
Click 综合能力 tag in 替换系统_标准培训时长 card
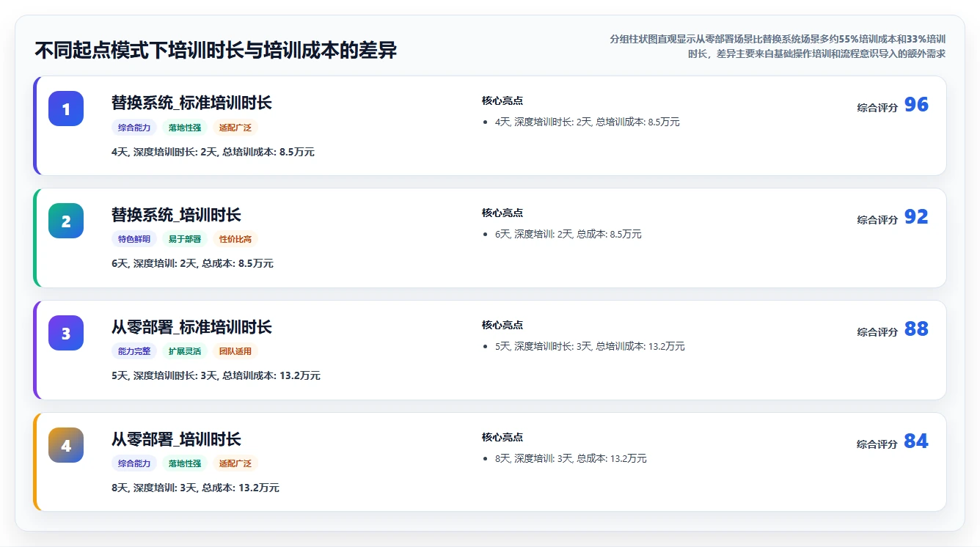pyautogui.click(x=134, y=128)
